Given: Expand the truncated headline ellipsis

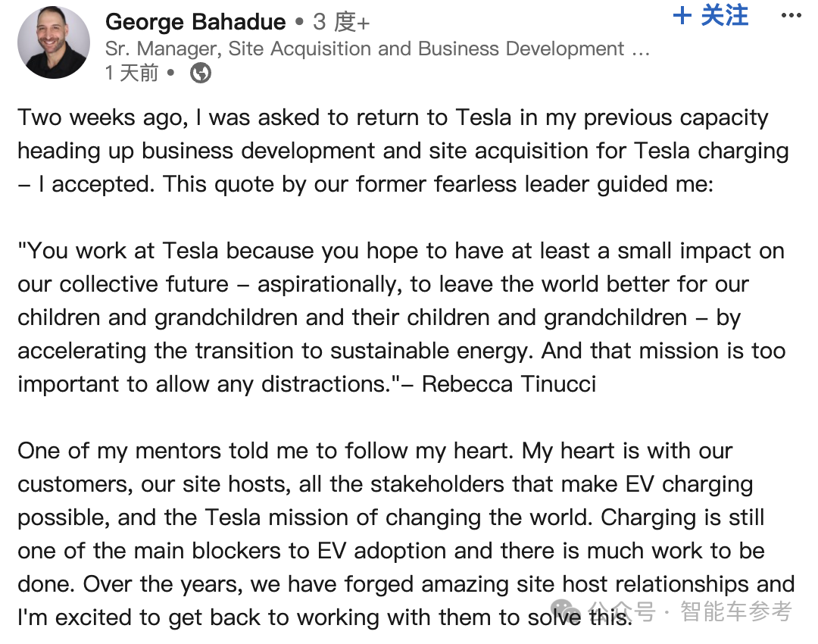Looking at the screenshot, I should 641,50.
